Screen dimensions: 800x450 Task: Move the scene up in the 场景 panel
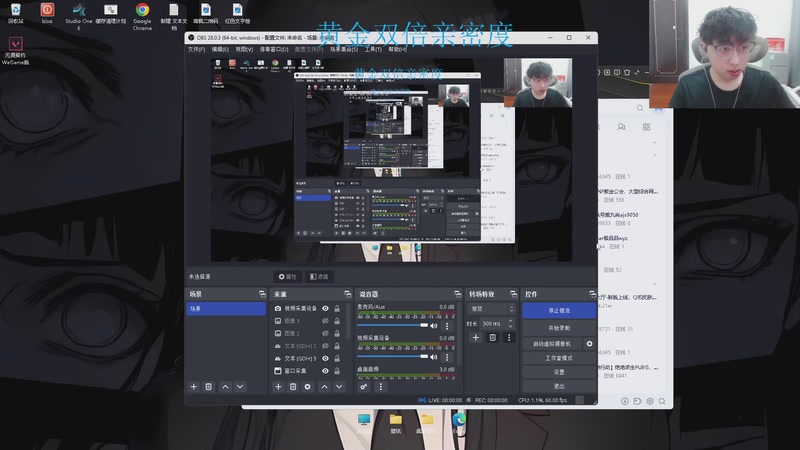225,387
